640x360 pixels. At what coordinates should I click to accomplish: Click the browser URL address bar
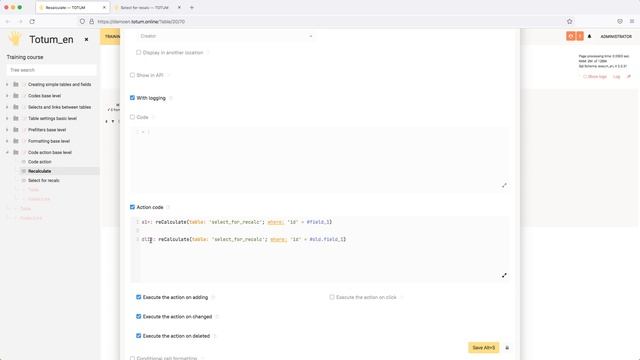point(327,21)
